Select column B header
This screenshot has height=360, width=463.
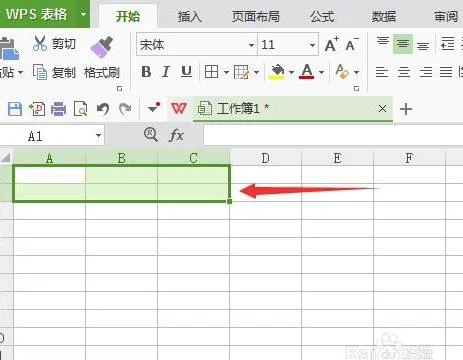(122, 158)
